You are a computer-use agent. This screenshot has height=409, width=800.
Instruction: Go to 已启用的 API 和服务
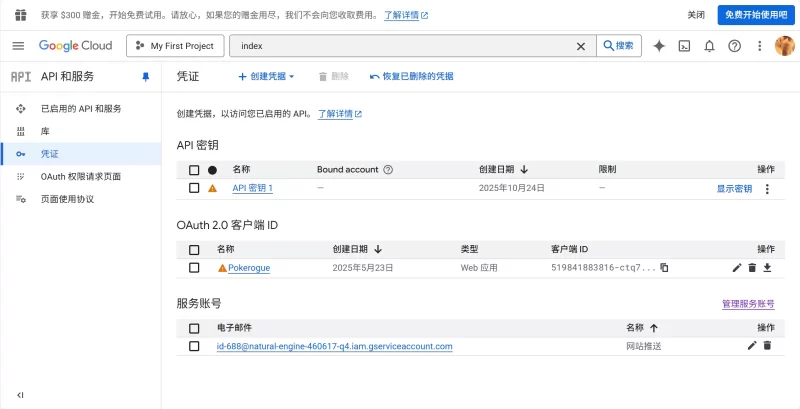tap(81, 108)
